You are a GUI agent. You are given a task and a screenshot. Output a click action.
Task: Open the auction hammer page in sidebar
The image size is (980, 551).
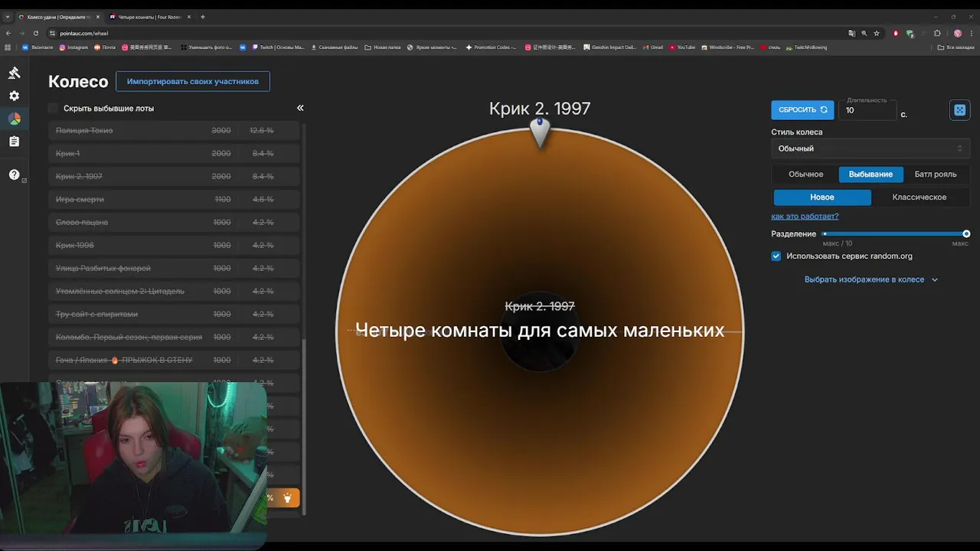click(14, 73)
